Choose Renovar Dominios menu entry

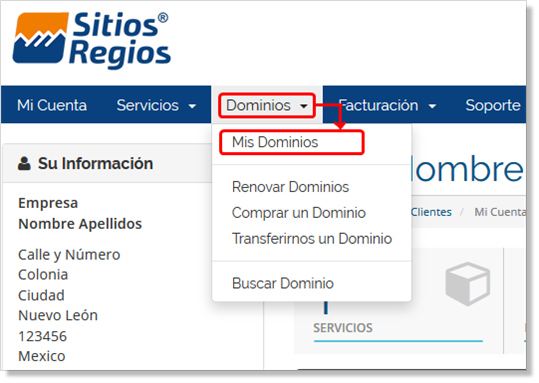tap(290, 187)
